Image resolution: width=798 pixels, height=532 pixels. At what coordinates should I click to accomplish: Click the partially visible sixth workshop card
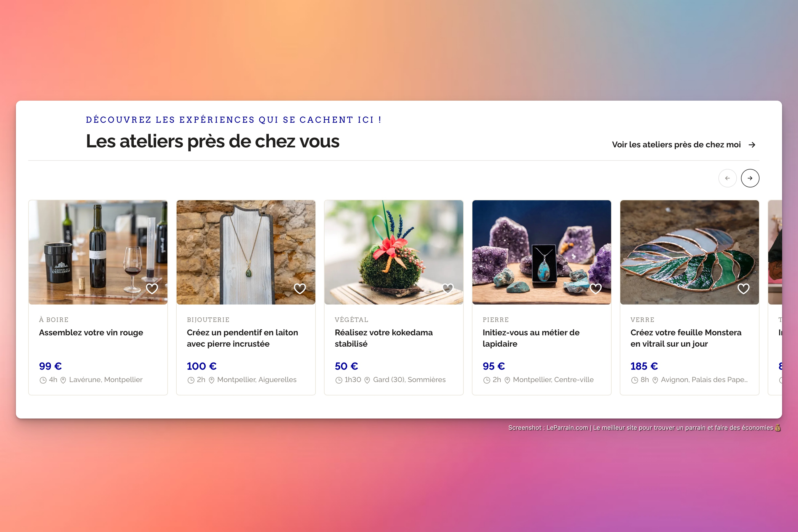(x=775, y=298)
